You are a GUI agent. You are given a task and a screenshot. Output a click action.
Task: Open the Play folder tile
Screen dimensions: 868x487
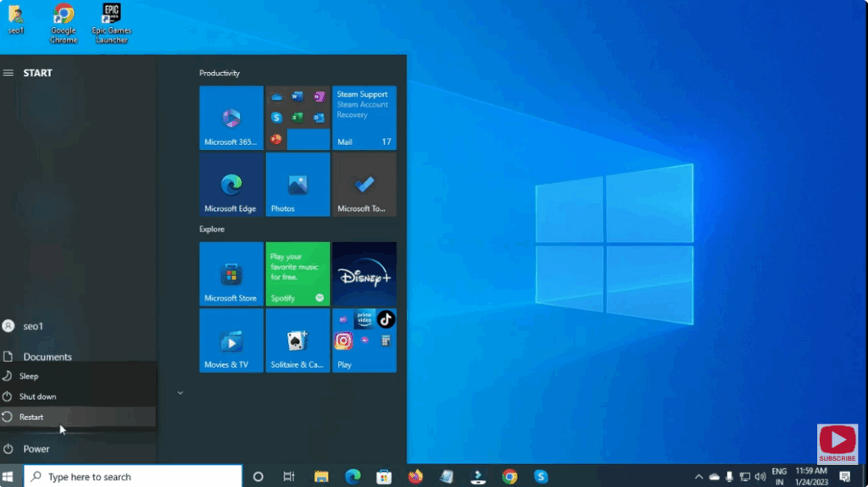364,340
